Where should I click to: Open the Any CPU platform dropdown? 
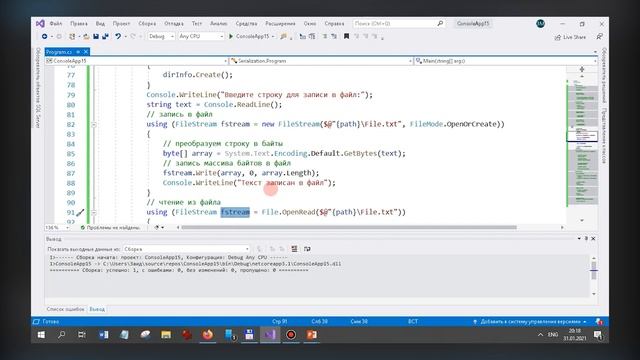pyautogui.click(x=201, y=36)
